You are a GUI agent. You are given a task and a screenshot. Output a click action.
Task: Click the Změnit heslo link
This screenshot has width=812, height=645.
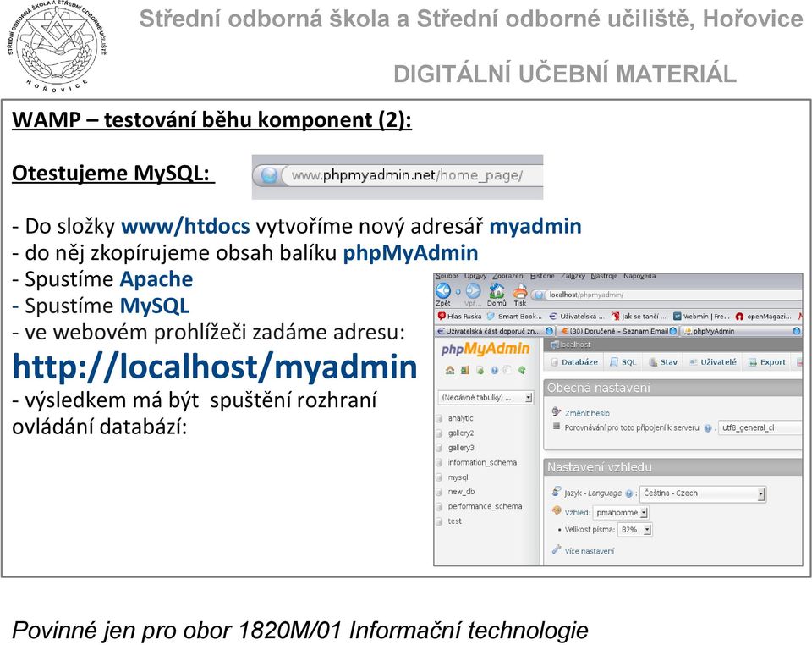tap(587, 413)
